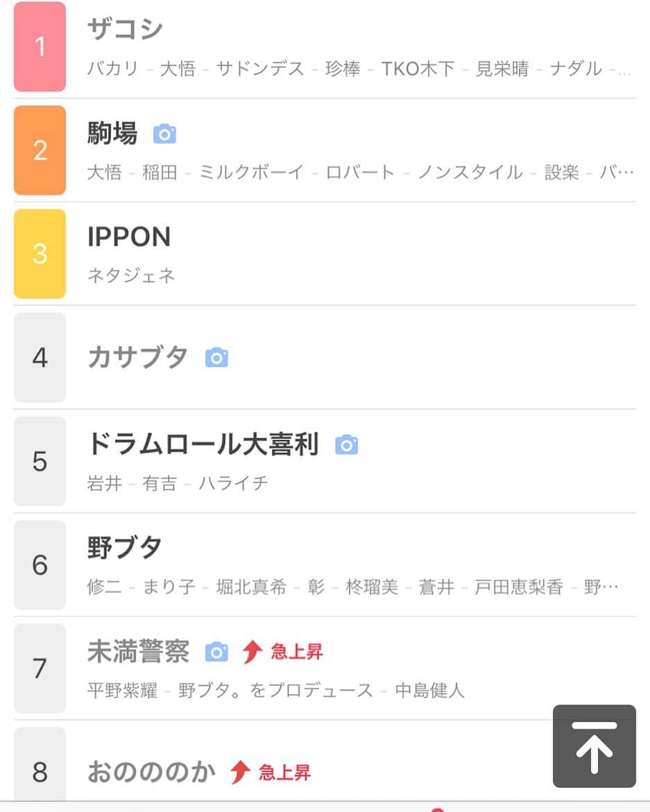This screenshot has width=650, height=812.
Task: Open trending keyword ドラムロール大喜利
Action: pos(203,444)
